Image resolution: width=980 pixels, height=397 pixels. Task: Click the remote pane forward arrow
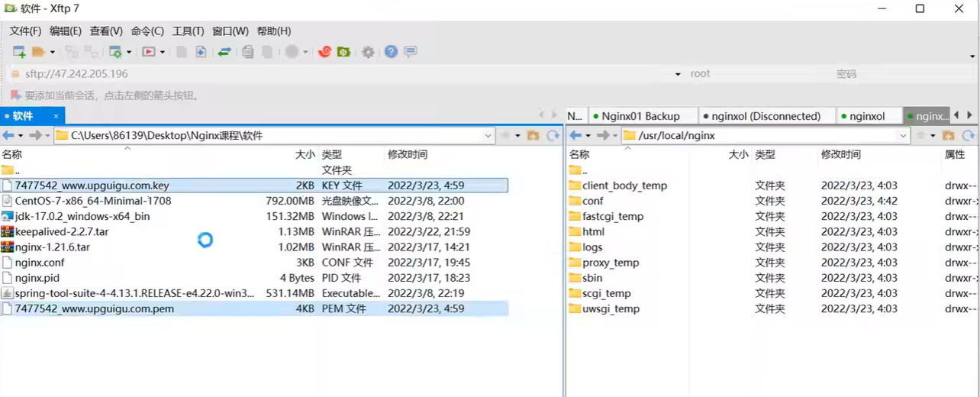point(602,135)
